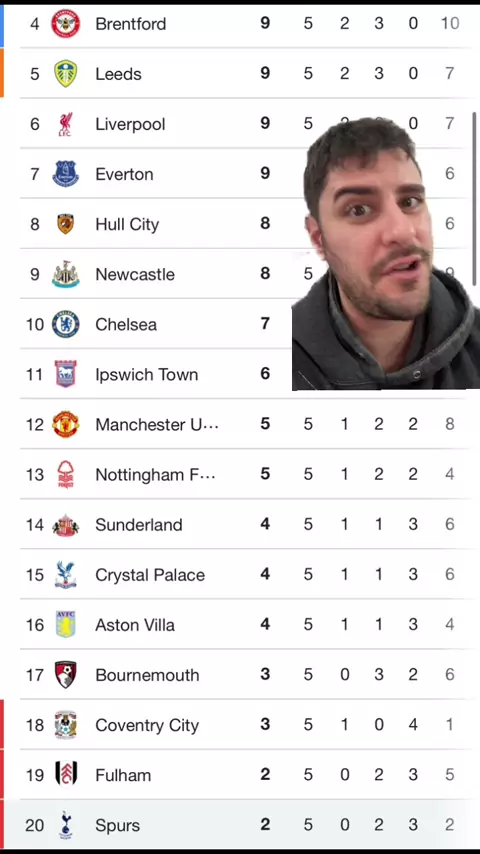Click the Brentford club crest
Screen dimensions: 480x854
click(x=65, y=24)
